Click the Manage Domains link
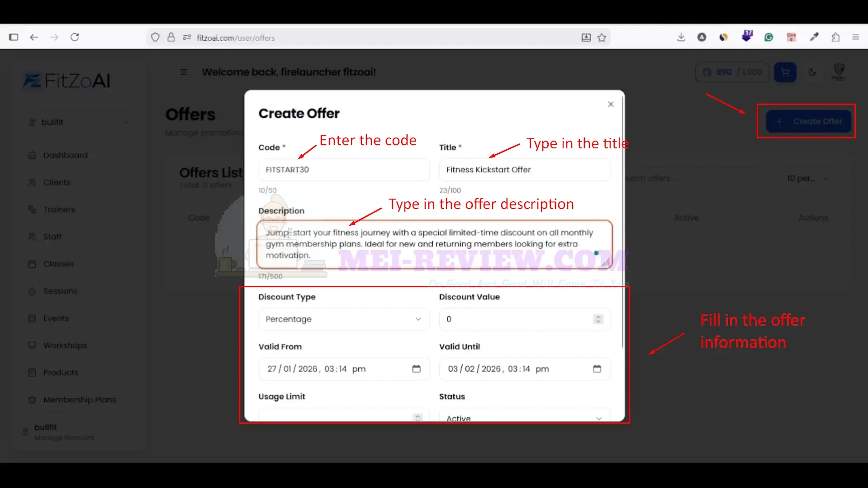Image resolution: width=868 pixels, height=488 pixels. click(x=64, y=438)
